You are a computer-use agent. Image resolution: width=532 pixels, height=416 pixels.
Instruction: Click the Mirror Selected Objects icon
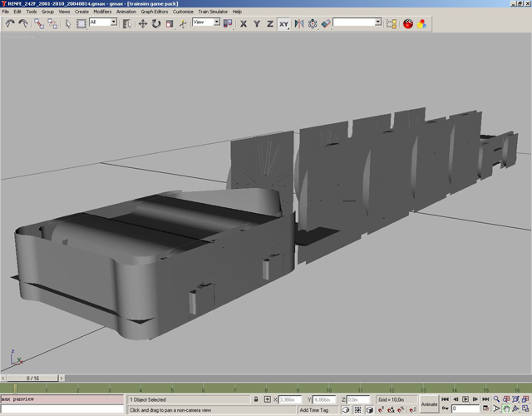[298, 23]
